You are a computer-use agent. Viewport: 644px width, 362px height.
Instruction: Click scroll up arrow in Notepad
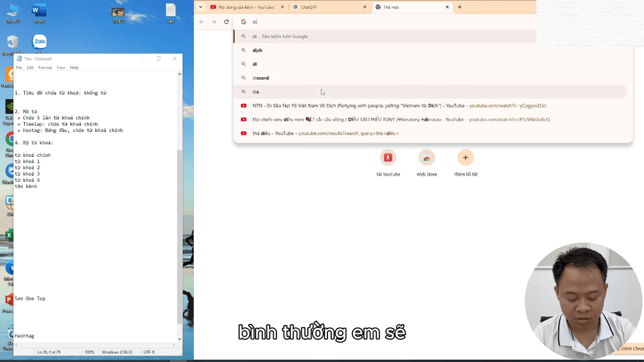click(180, 74)
